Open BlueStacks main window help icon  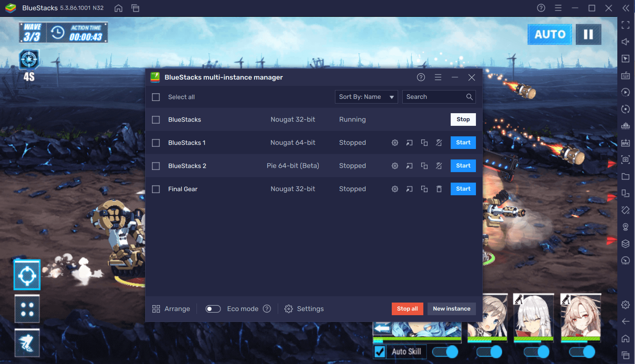[541, 8]
